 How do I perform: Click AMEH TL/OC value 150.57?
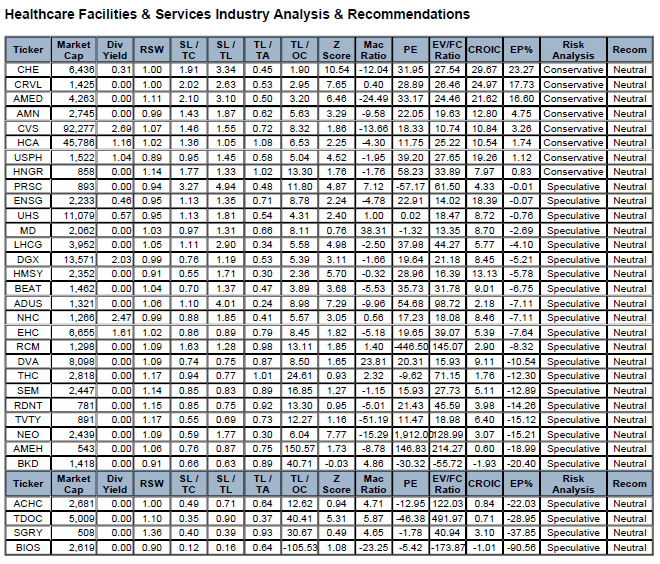pyautogui.click(x=299, y=449)
